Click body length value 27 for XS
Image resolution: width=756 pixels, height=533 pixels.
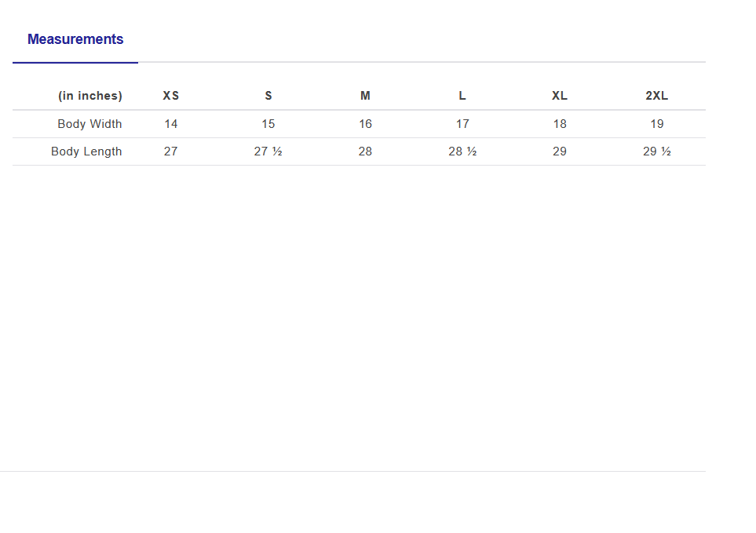tap(171, 152)
